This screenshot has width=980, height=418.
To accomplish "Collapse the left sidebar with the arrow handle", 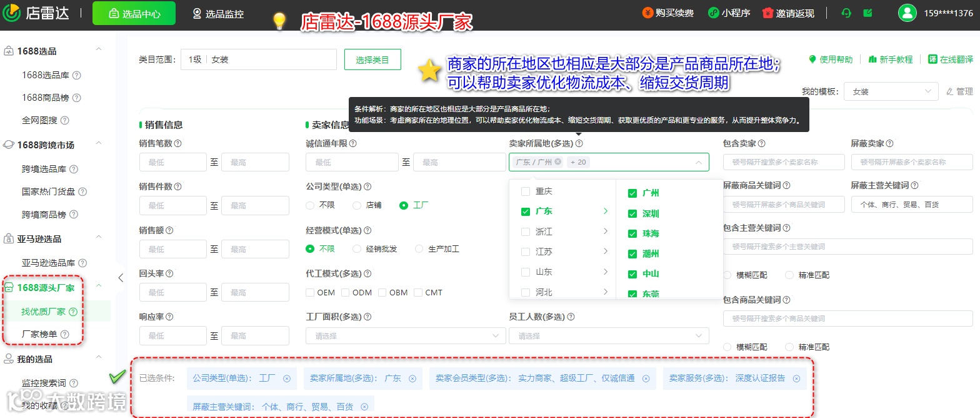I will 121,278.
